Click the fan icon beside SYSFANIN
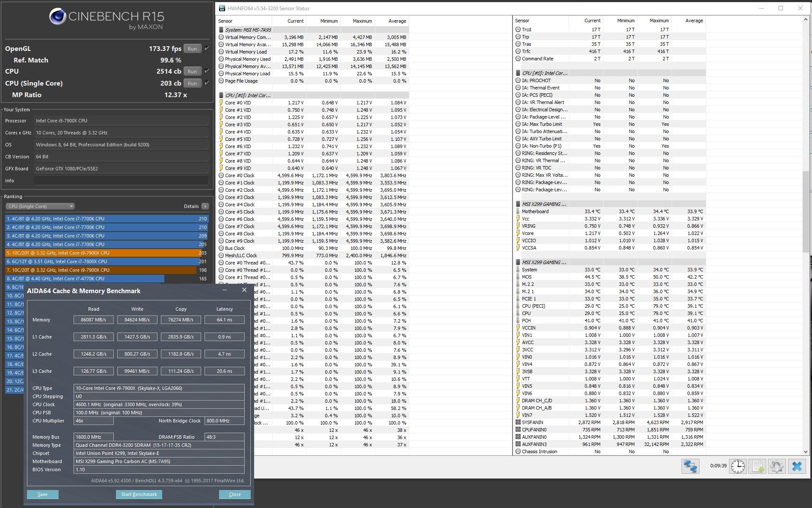 518,422
